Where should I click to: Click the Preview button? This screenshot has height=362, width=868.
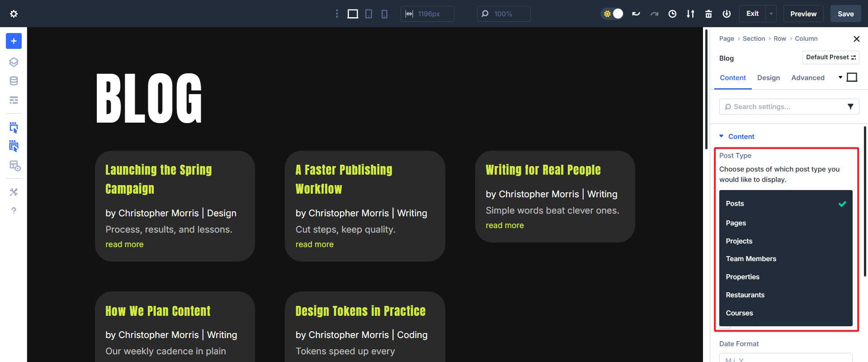click(803, 14)
